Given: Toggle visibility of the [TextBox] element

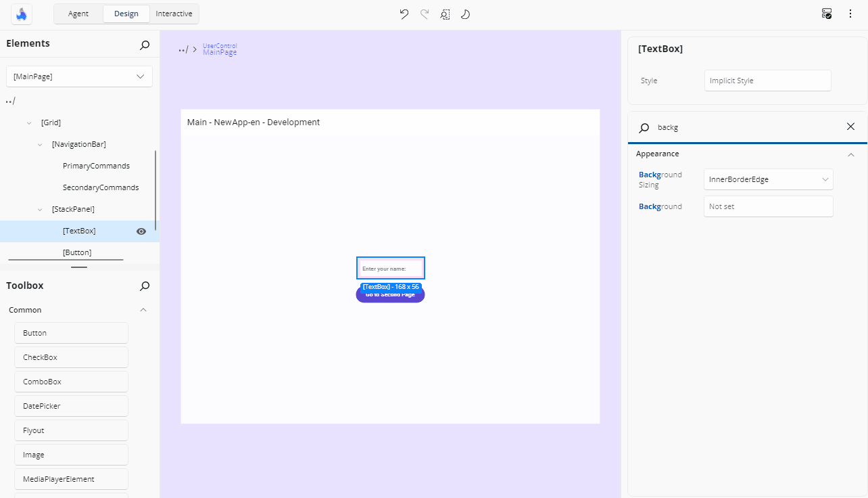Looking at the screenshot, I should point(141,231).
